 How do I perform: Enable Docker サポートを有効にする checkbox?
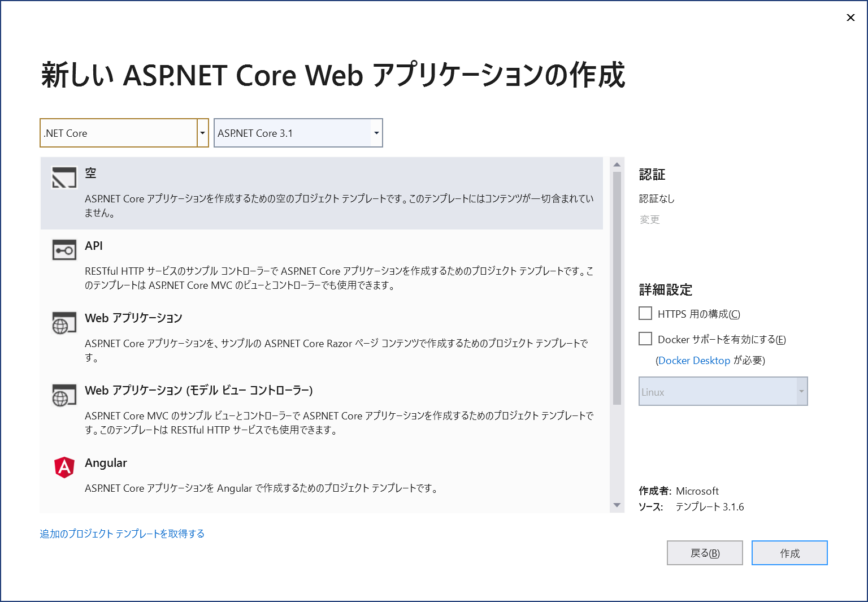(645, 339)
